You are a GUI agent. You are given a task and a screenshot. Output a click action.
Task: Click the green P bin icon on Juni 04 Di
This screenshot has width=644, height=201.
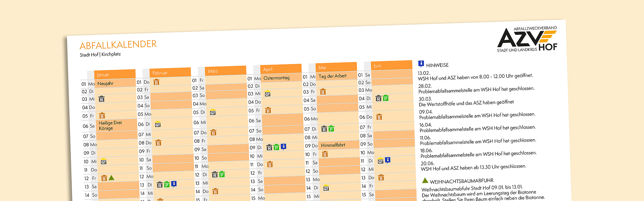coord(386,98)
